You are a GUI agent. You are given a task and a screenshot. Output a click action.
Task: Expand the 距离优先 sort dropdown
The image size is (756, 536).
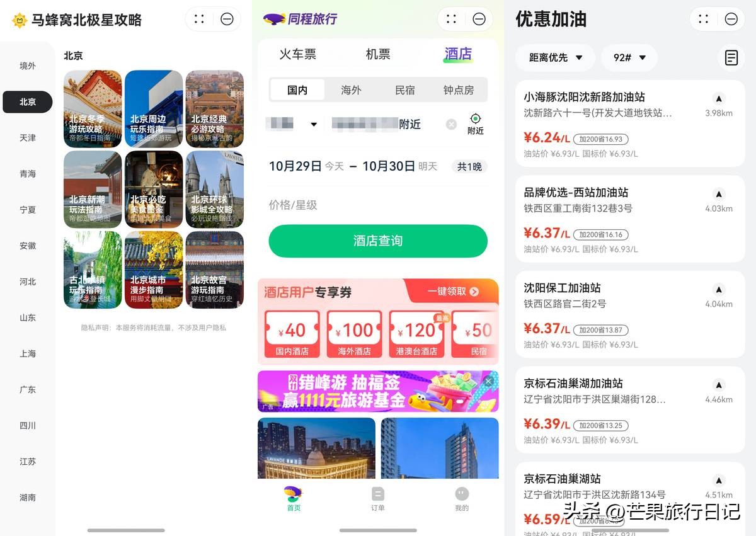coord(555,58)
